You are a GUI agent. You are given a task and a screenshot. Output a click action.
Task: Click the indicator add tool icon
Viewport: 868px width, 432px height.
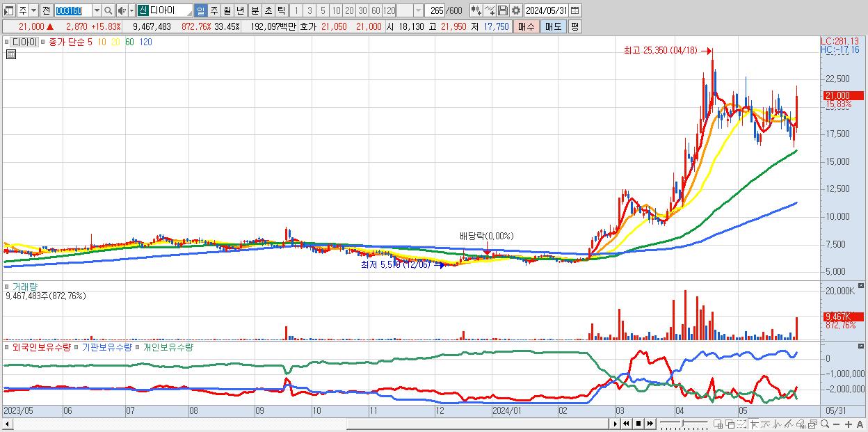click(476, 11)
